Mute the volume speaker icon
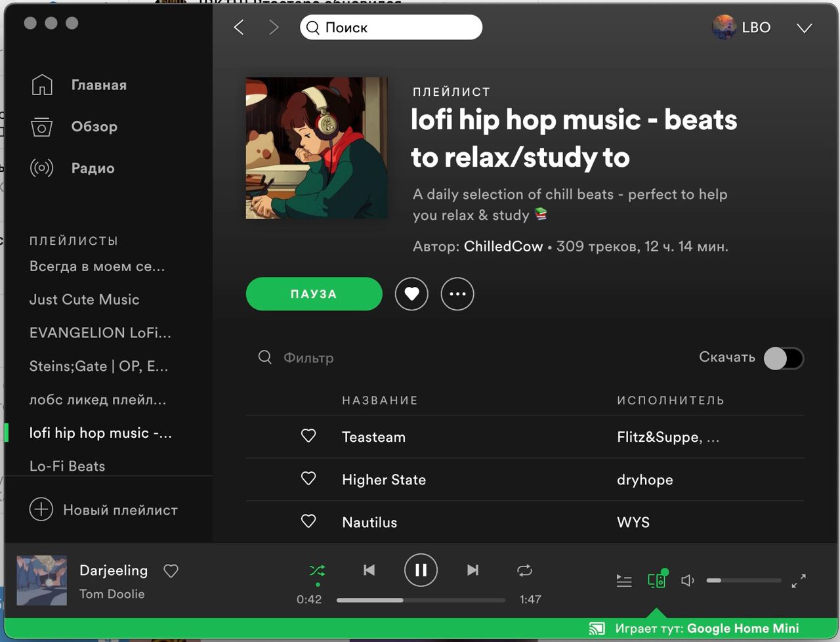Screen dimensions: 840x642 pyautogui.click(x=688, y=581)
